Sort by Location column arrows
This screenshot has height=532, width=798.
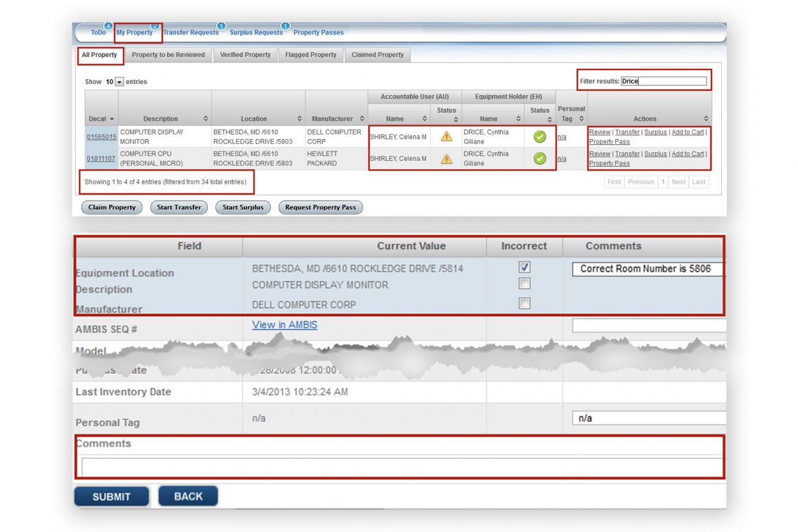click(300, 119)
